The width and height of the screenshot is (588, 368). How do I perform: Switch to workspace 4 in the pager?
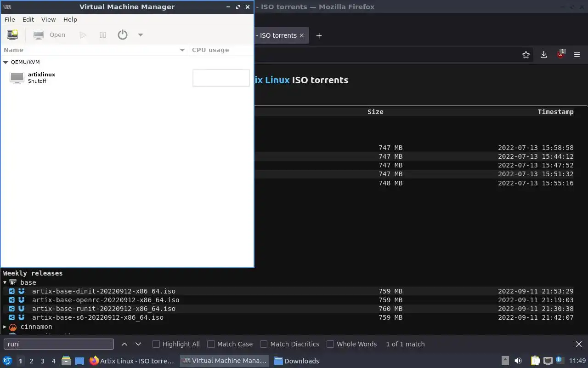pyautogui.click(x=53, y=361)
